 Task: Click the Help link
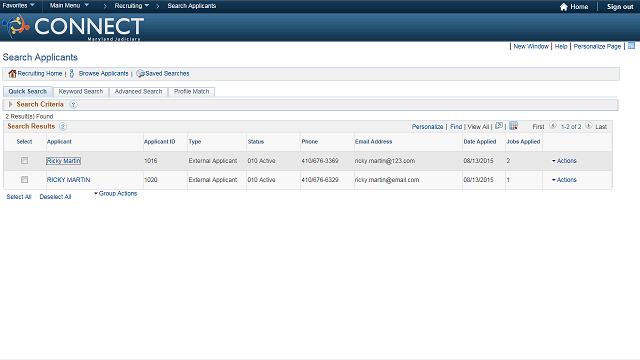(x=561, y=47)
